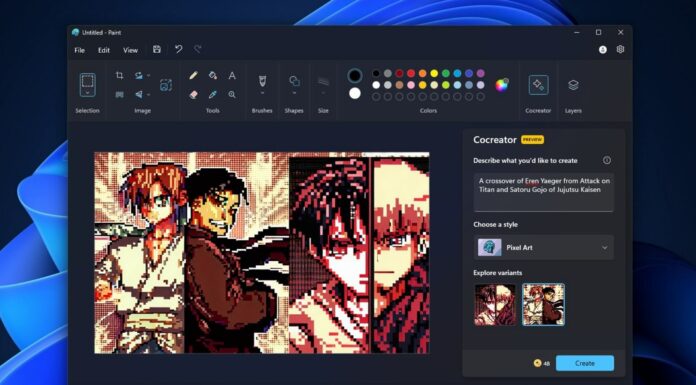Open the Selection options chevron

click(x=87, y=93)
